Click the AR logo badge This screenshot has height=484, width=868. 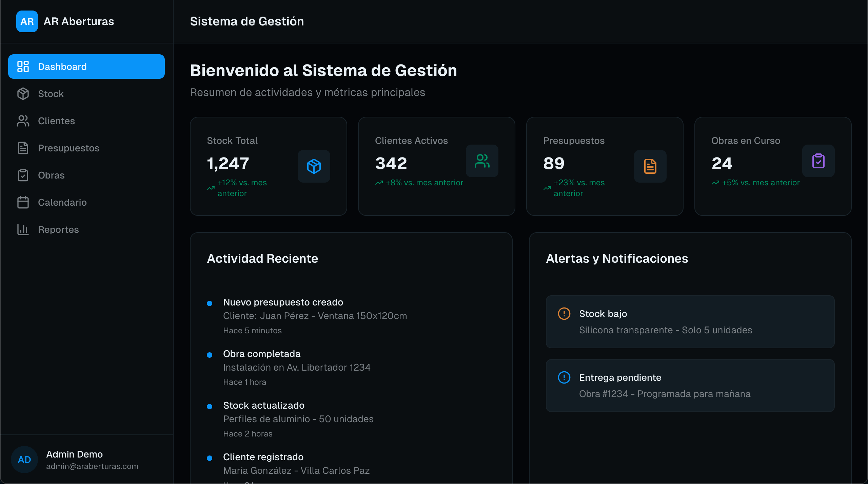tap(27, 21)
